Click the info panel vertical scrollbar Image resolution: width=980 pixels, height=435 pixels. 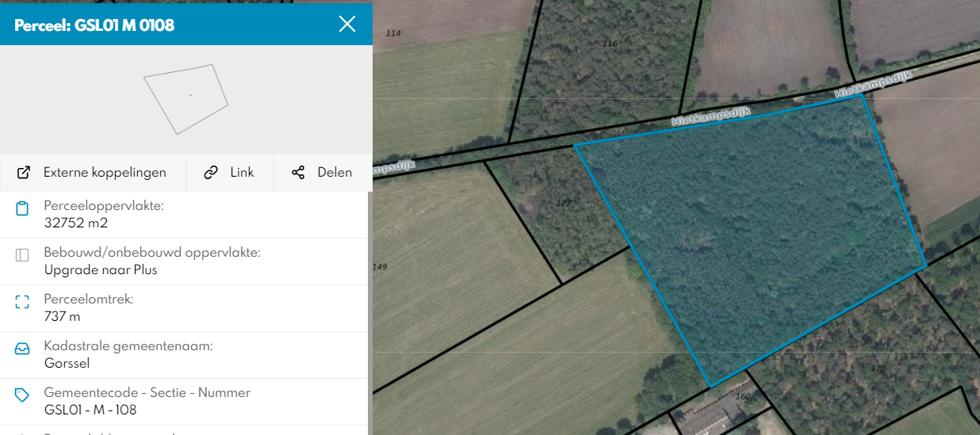369,313
